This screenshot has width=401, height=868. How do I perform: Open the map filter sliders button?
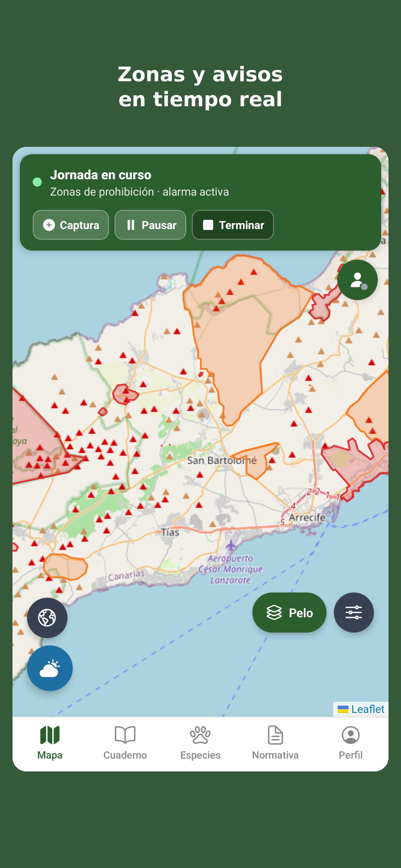pyautogui.click(x=354, y=612)
